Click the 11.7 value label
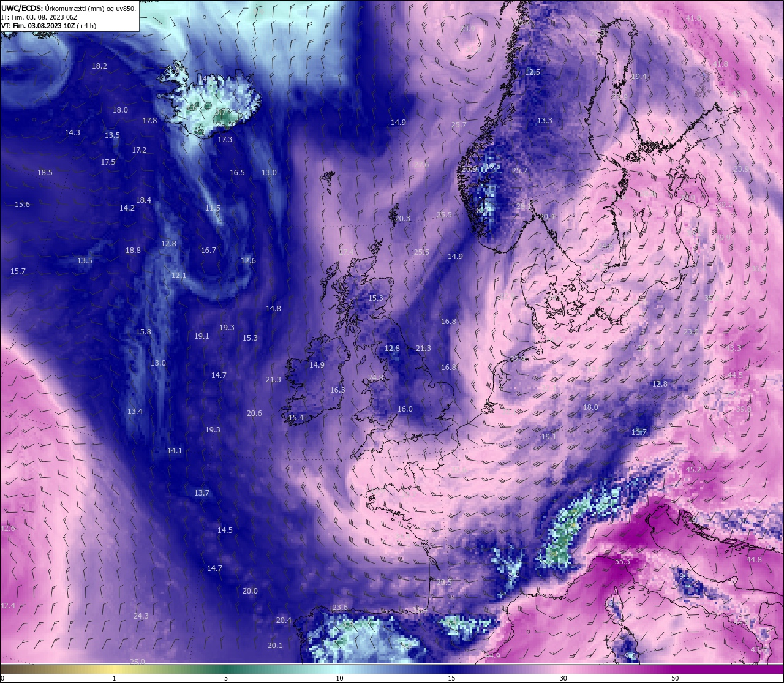The image size is (784, 683). pos(639,432)
